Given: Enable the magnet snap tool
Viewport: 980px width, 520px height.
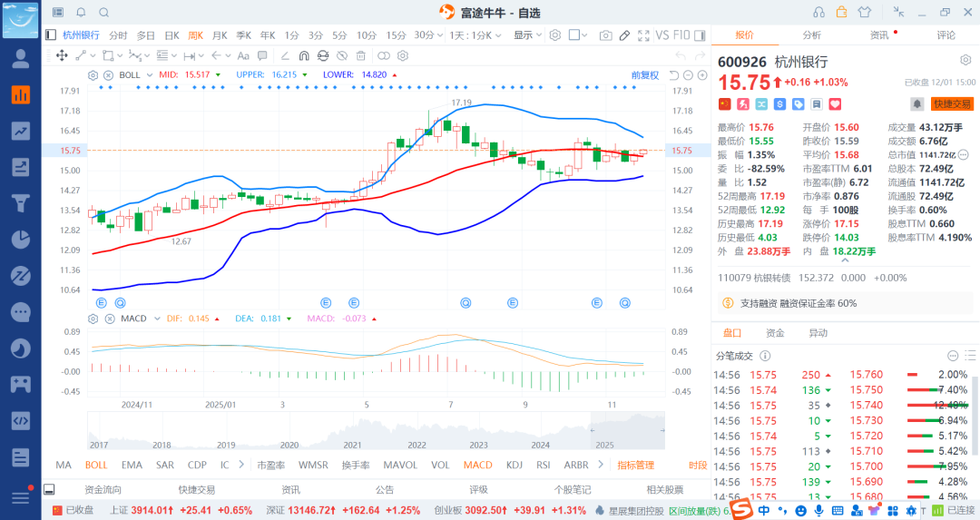Looking at the screenshot, I should point(304,55).
